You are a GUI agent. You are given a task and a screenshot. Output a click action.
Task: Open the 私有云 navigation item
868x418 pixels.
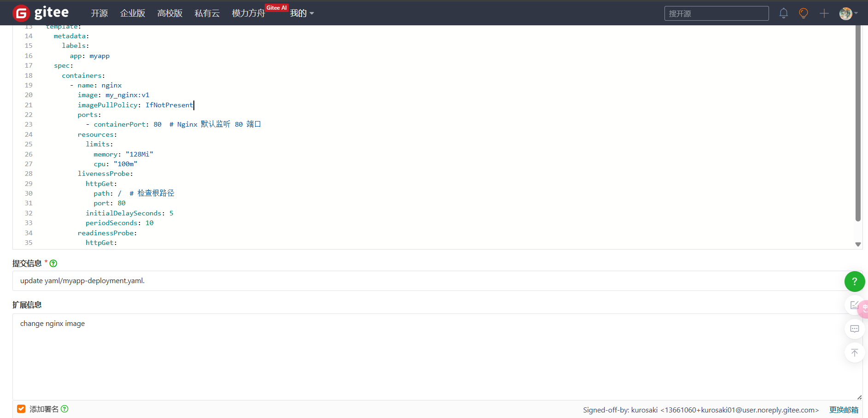pyautogui.click(x=207, y=13)
